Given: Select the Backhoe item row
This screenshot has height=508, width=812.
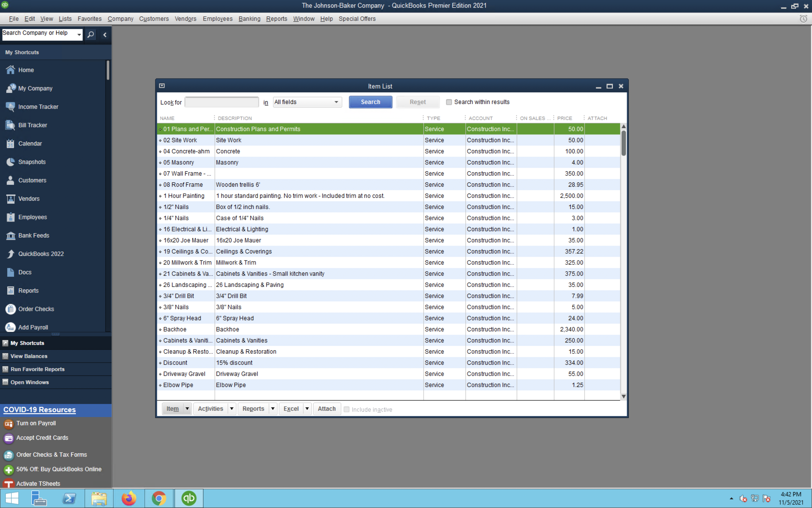Looking at the screenshot, I should click(x=389, y=329).
